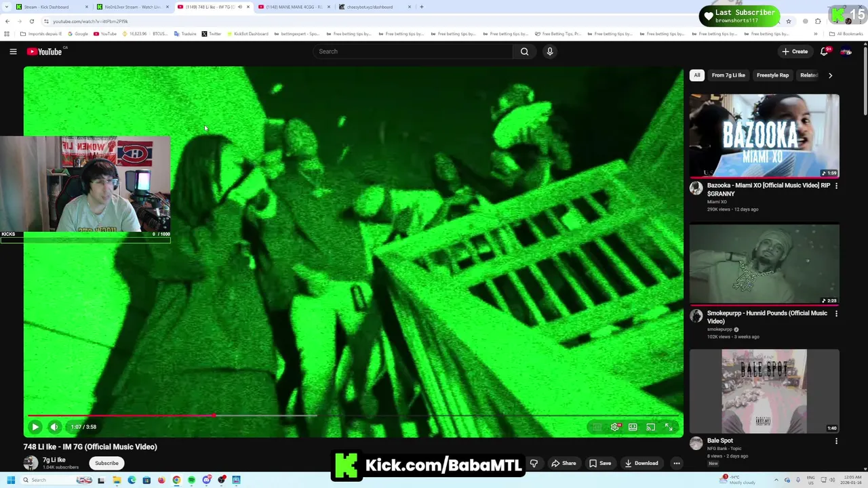Open the Chrome apps grid icon
Image resolution: width=868 pixels, height=488 pixels.
tap(7, 34)
